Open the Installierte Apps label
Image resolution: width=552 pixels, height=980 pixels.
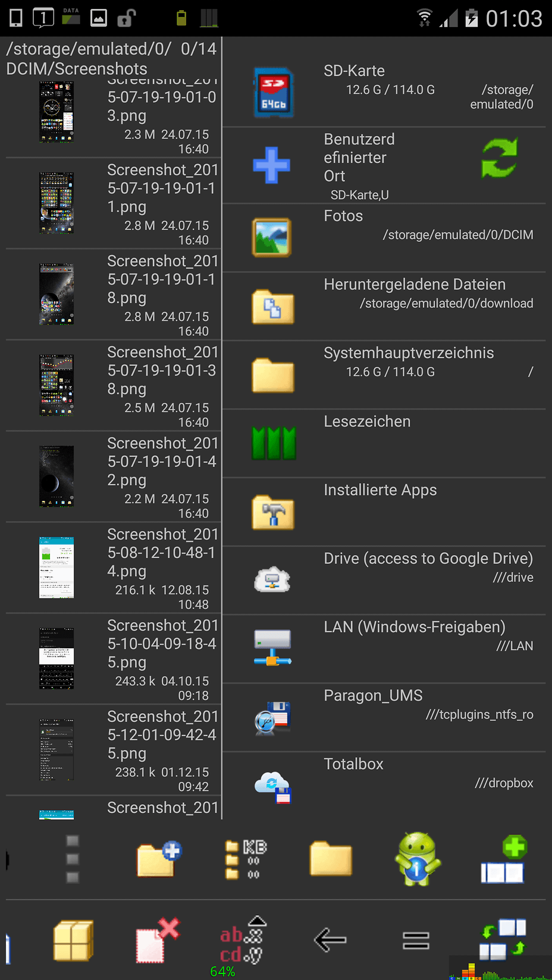380,490
